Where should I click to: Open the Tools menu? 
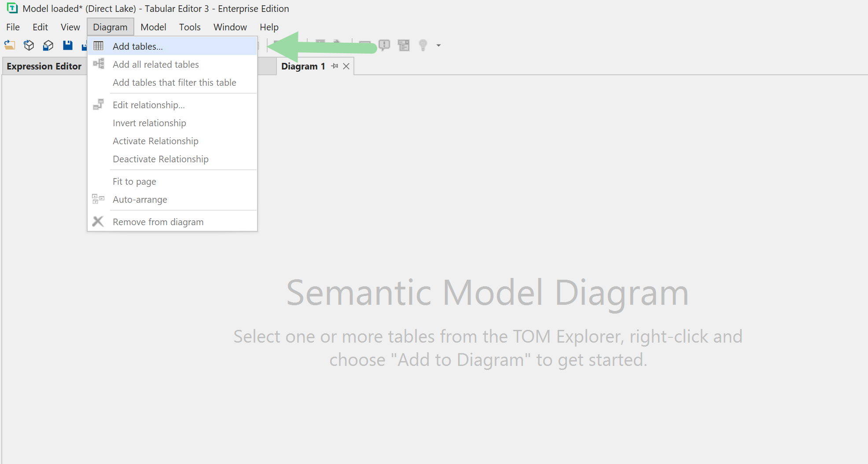(189, 27)
